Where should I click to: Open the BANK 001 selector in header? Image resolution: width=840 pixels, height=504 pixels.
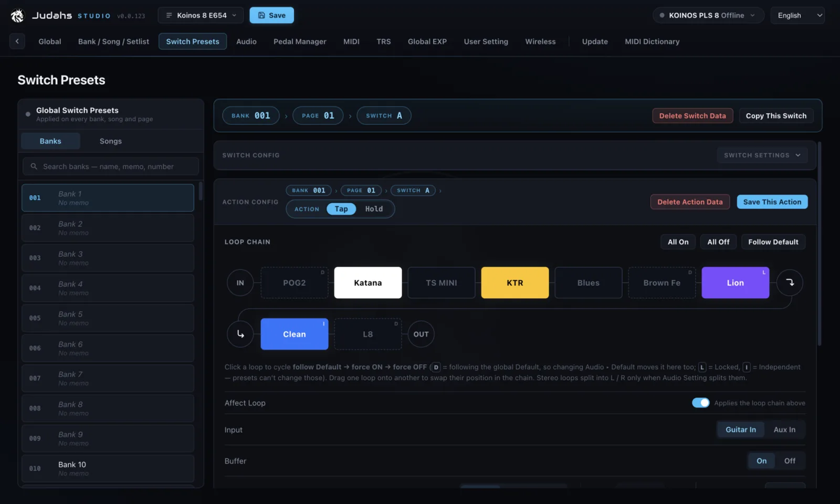click(250, 115)
